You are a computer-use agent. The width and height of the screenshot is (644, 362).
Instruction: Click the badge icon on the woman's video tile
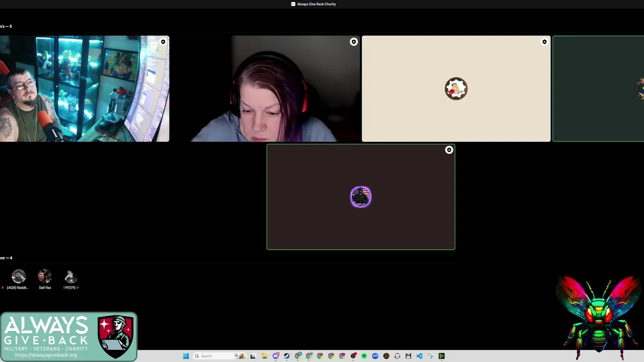point(354,42)
